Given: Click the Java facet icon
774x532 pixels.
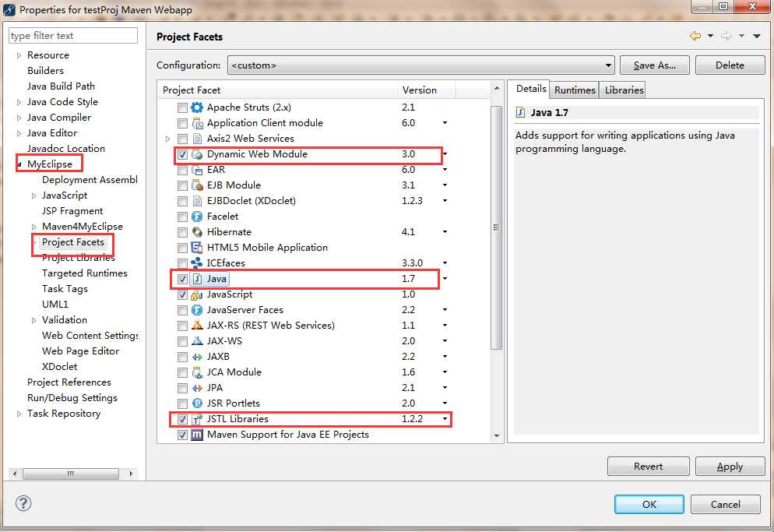Looking at the screenshot, I should pyautogui.click(x=197, y=279).
